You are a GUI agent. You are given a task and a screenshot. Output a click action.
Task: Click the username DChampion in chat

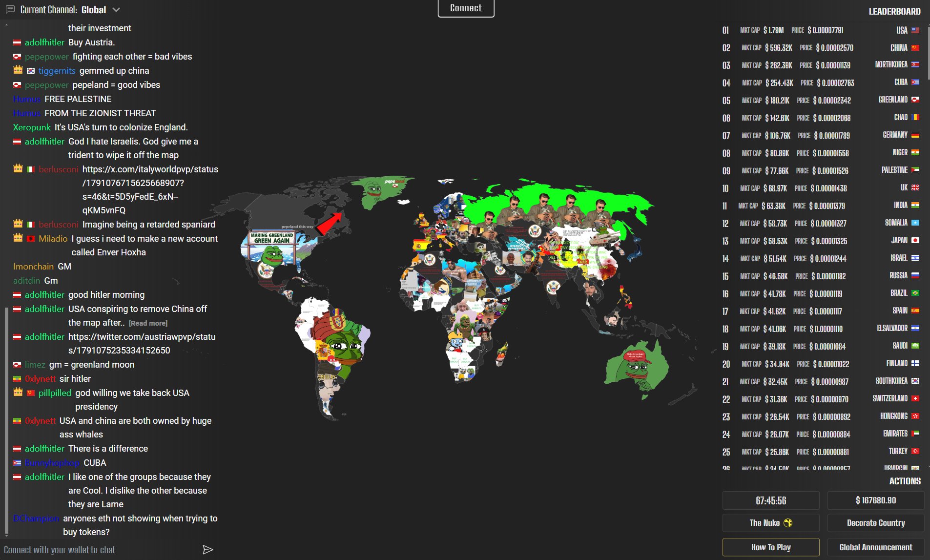pyautogui.click(x=36, y=519)
